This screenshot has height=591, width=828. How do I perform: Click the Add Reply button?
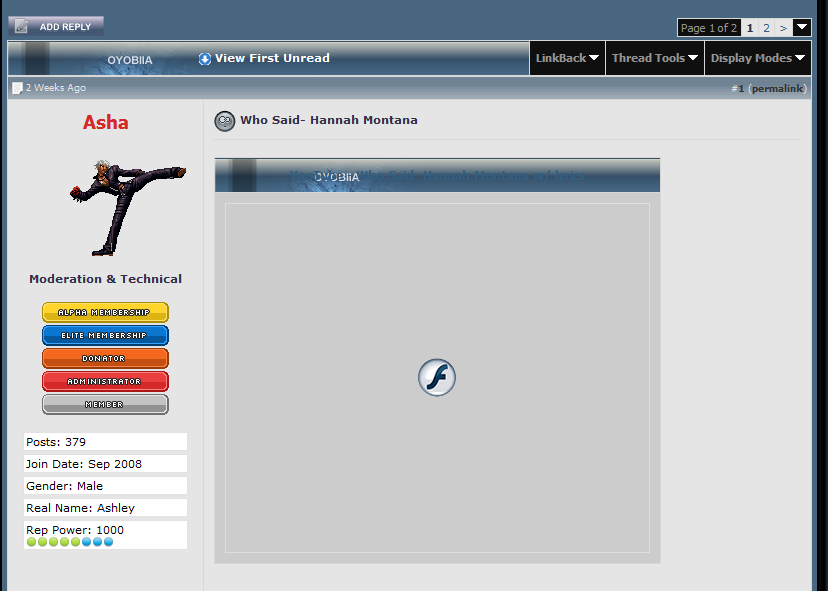pyautogui.click(x=56, y=26)
